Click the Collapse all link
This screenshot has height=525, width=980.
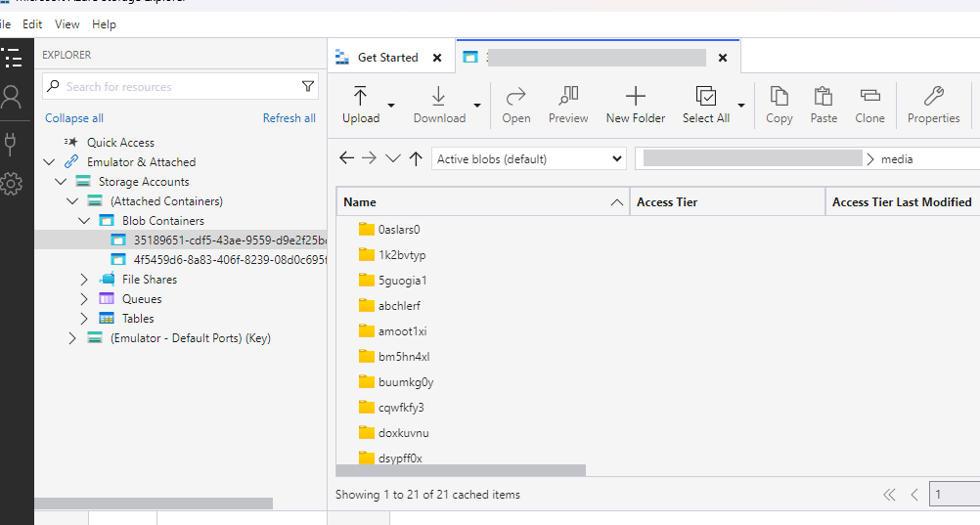[x=74, y=118]
